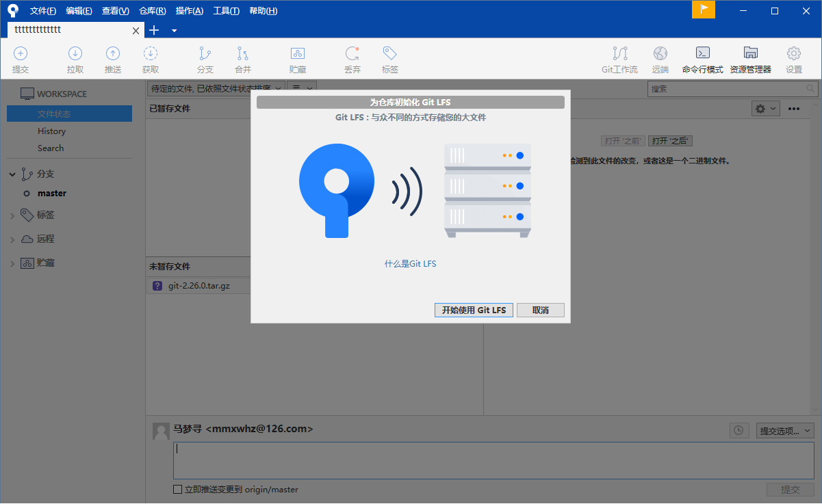Viewport: 822px width, 504px height.
Task: Click the user avatar next to 马梦寻
Action: click(x=161, y=431)
